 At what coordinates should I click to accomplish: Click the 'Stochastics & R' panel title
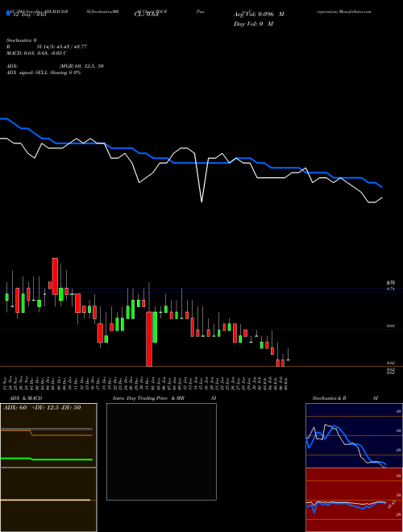tap(329, 398)
